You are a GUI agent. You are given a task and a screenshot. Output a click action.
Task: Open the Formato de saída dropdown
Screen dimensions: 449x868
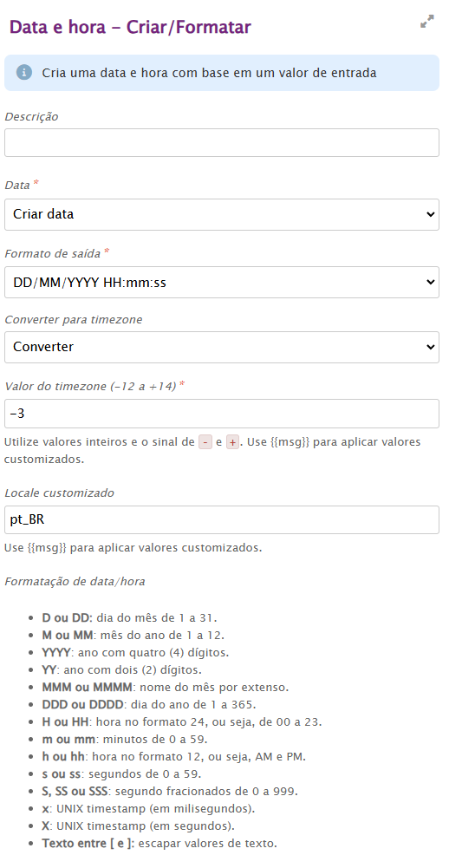click(221, 283)
